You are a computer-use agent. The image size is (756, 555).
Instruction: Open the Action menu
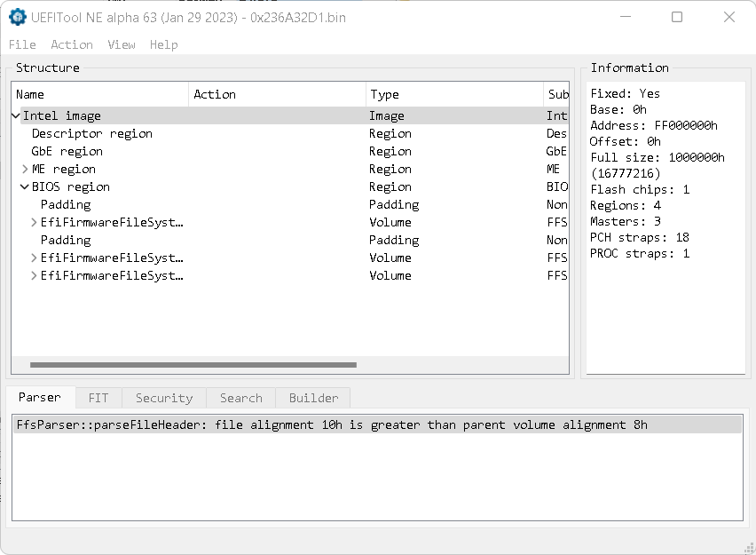71,44
